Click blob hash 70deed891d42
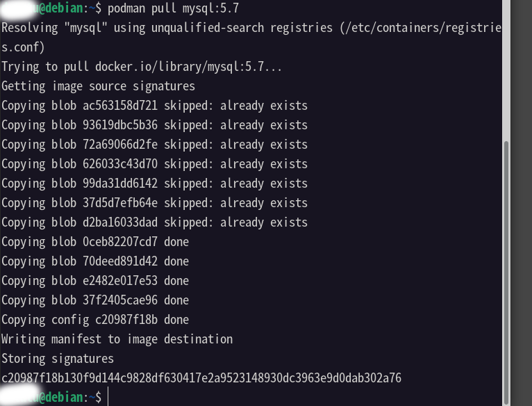This screenshot has width=532, height=406. point(120,261)
